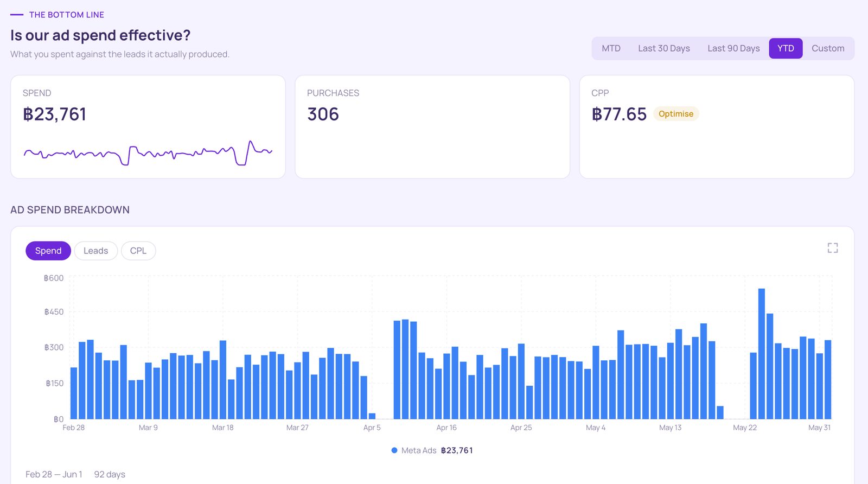Switch chart to Spend metric
The height and width of the screenshot is (484, 868).
pyautogui.click(x=48, y=251)
